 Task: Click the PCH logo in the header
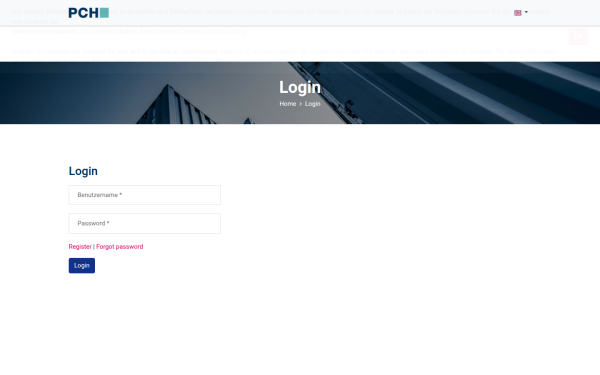pyautogui.click(x=88, y=13)
